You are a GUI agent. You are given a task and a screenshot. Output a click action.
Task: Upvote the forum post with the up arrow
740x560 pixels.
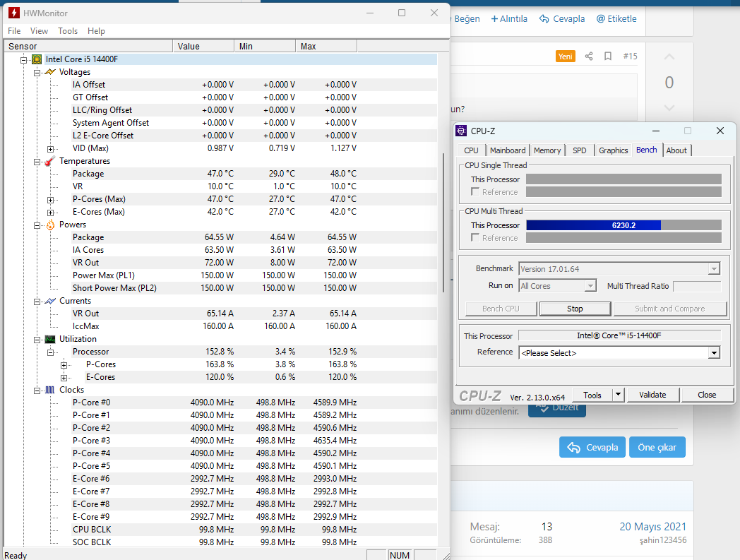coord(669,56)
